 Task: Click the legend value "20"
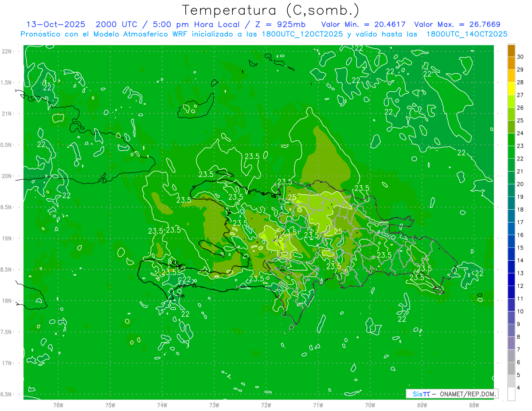point(520,184)
